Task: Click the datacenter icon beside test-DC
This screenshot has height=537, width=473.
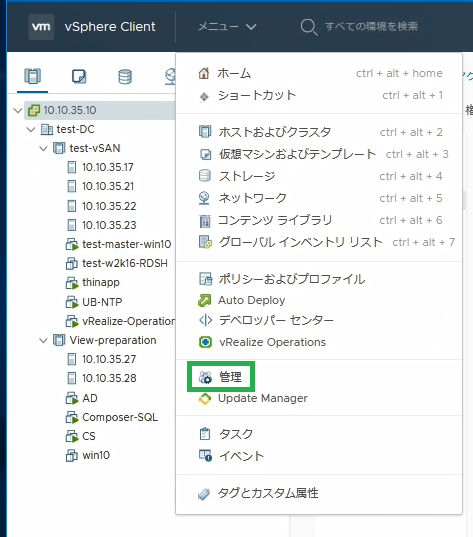Action: coord(47,129)
